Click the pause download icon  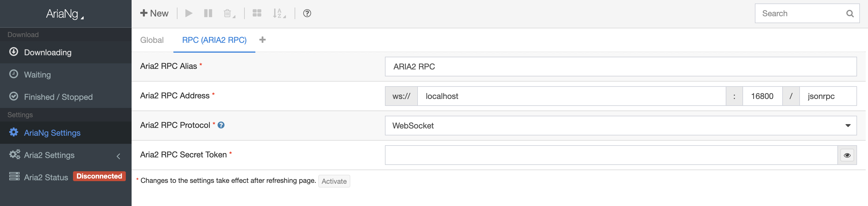tap(208, 14)
